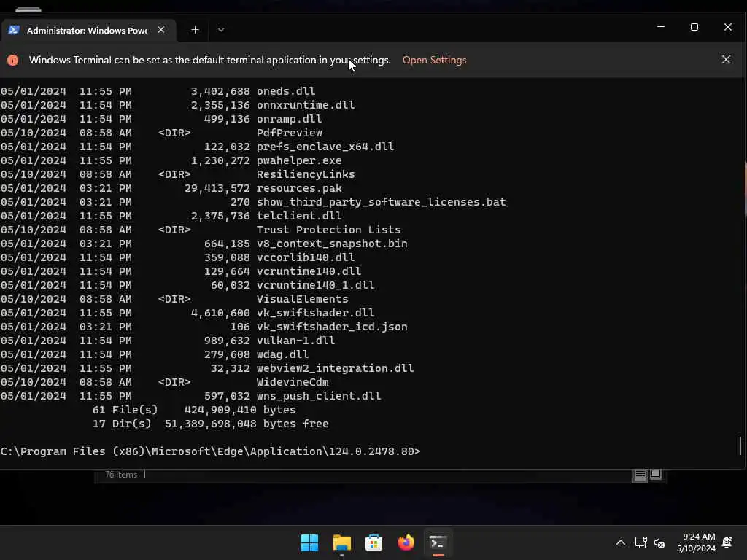Viewport: 747px width, 560px height.
Task: Dismiss the default terminal notification banner
Action: pos(726,60)
